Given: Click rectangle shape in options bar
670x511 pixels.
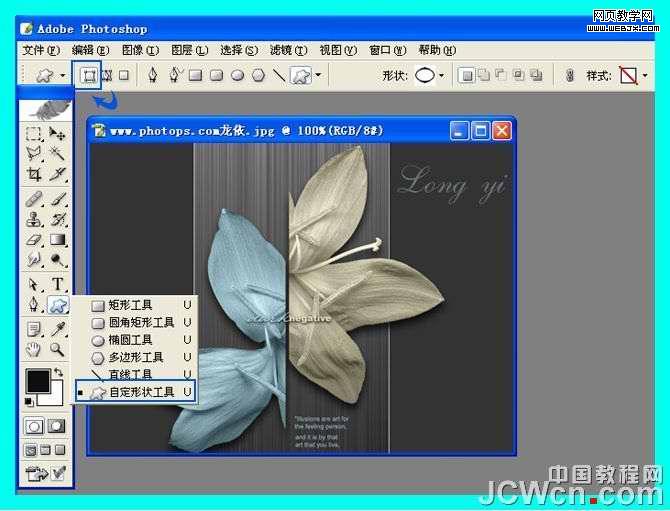Looking at the screenshot, I should [196, 76].
